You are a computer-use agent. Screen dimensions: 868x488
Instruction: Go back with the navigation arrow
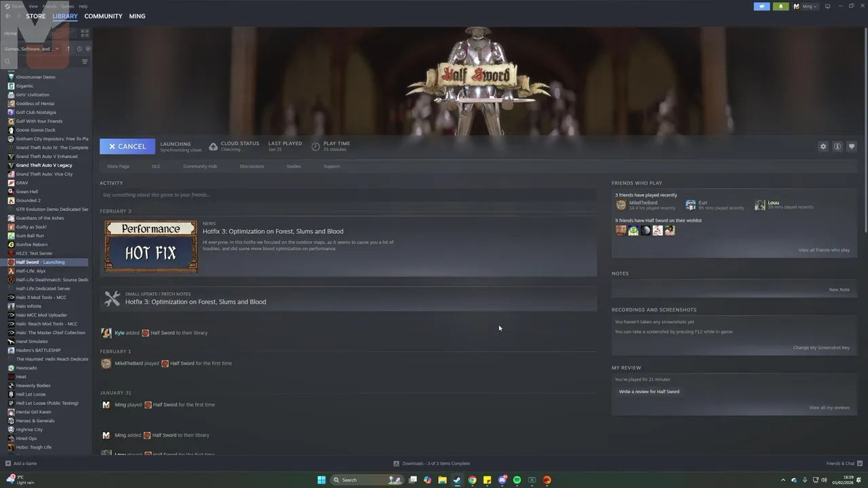[8, 16]
